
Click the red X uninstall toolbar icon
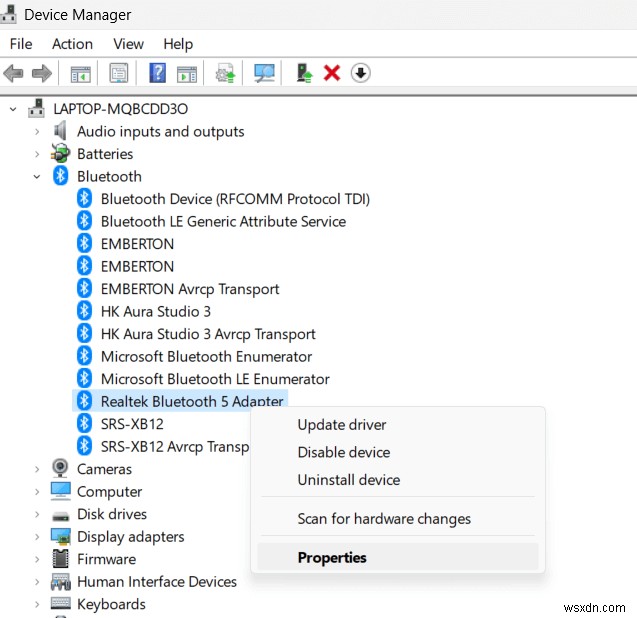(x=332, y=74)
